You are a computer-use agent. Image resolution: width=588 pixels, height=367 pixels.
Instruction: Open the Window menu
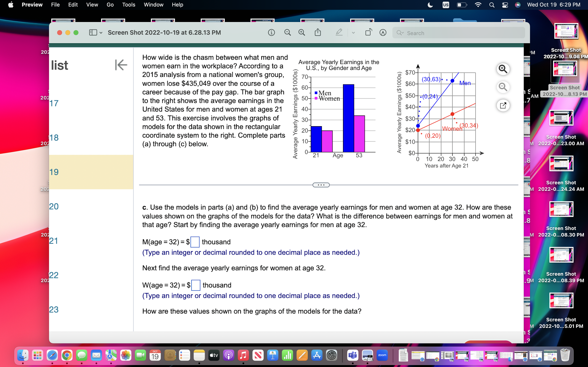coord(154,5)
